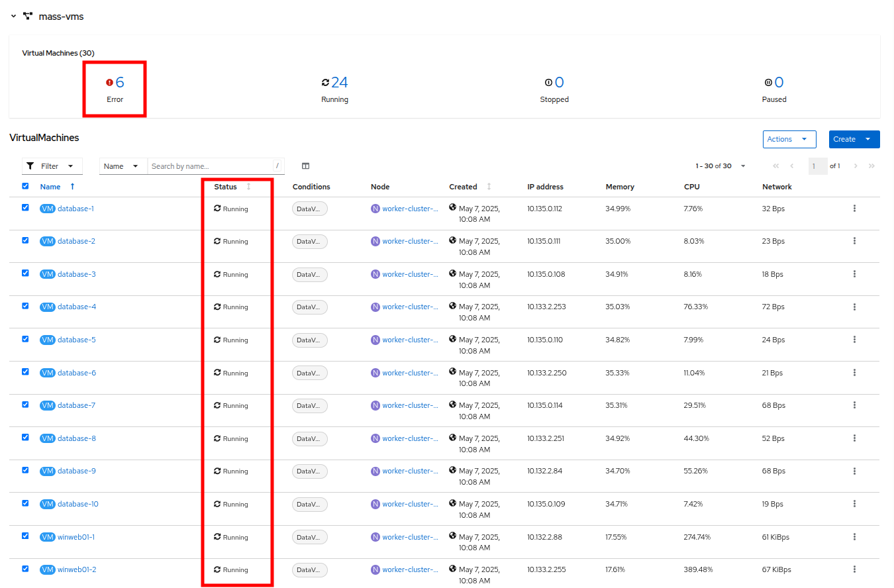Toggle checkbox for winweb01-2 row
This screenshot has width=894, height=588.
25,568
